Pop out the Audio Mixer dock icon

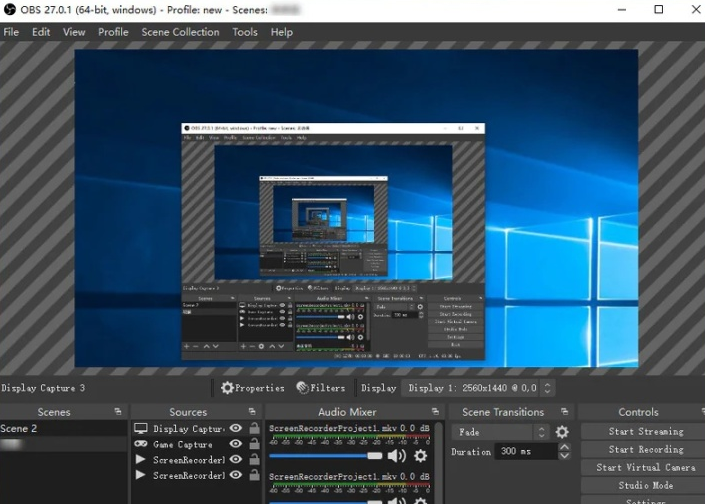(x=435, y=411)
